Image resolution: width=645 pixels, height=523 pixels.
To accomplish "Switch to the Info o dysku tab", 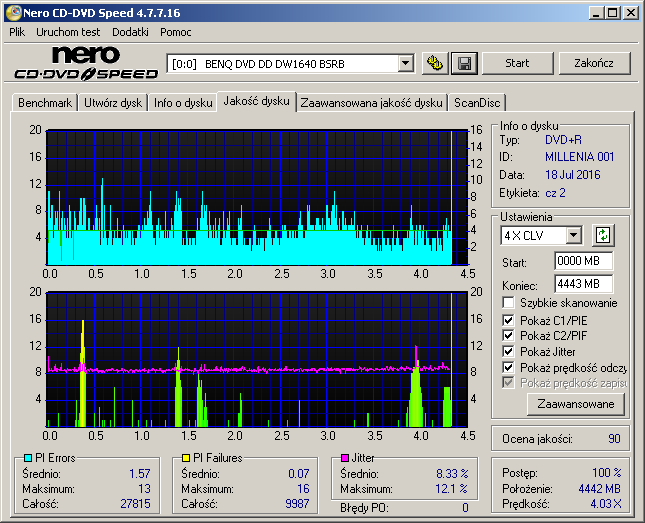I will tap(183, 103).
